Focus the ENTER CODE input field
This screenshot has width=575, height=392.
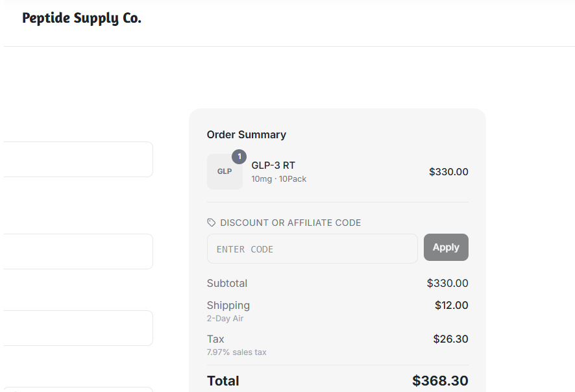point(312,249)
